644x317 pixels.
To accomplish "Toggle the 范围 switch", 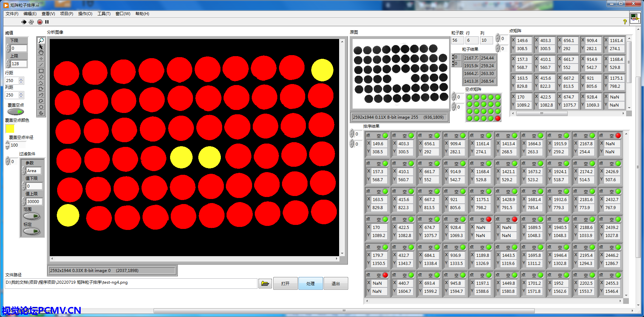I will (x=32, y=216).
